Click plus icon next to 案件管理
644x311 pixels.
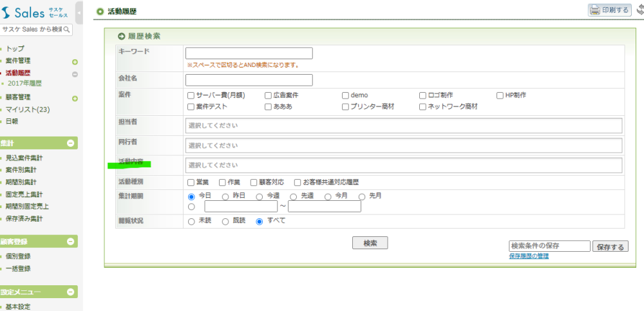coord(75,62)
